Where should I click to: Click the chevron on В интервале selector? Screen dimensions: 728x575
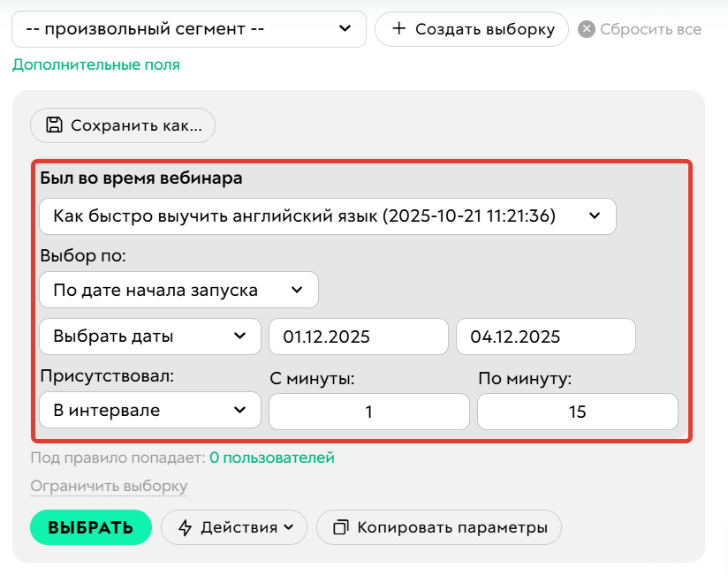click(x=240, y=409)
